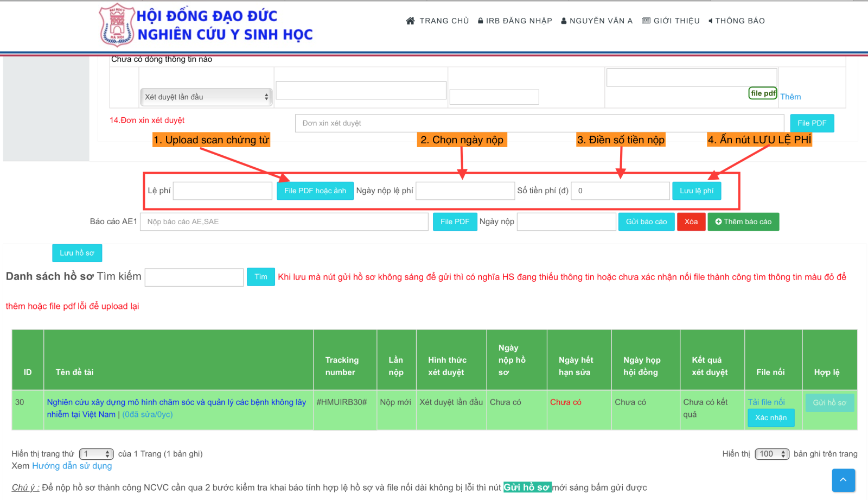868x500 pixels.
Task: Click the green file pdf button
Action: click(763, 93)
